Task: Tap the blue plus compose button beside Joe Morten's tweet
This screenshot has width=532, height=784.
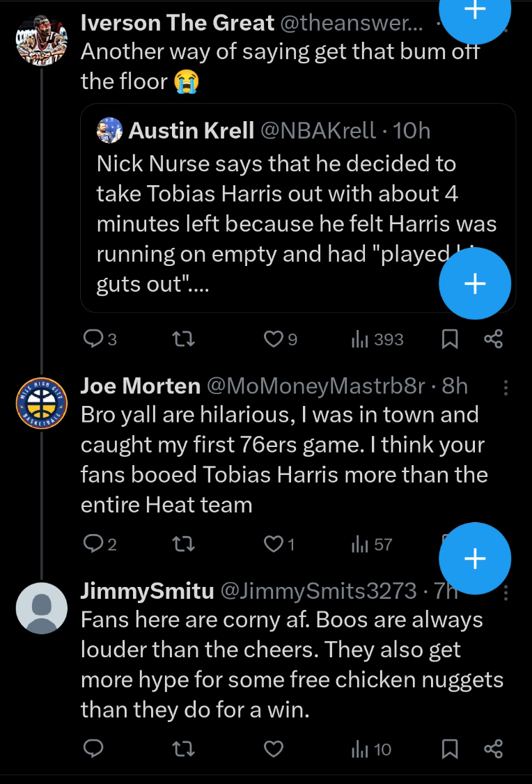Action: tap(475, 558)
